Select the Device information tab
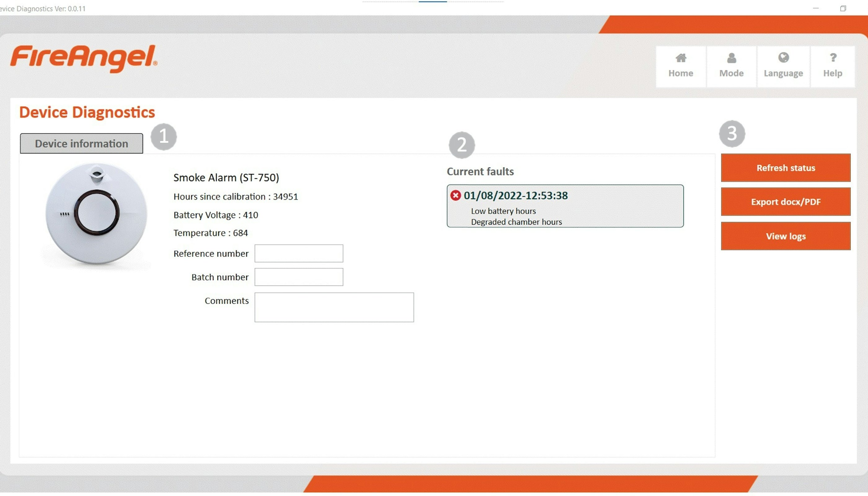The width and height of the screenshot is (868, 496). click(82, 144)
